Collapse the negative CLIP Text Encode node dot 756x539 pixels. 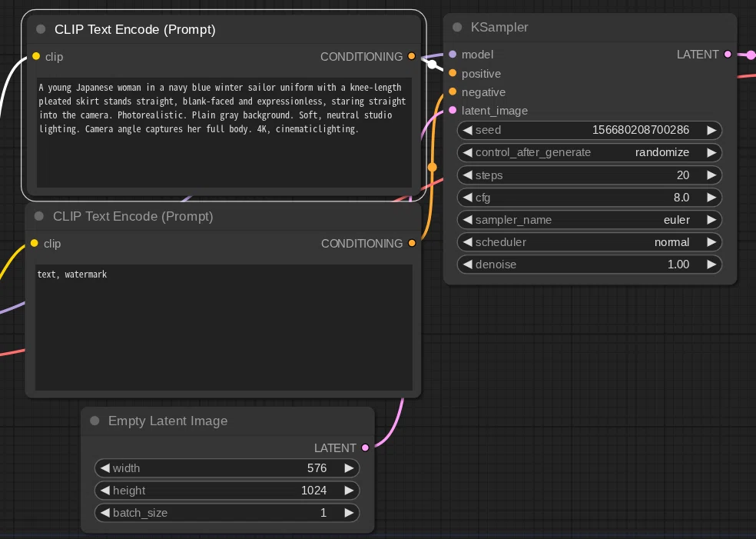39,216
